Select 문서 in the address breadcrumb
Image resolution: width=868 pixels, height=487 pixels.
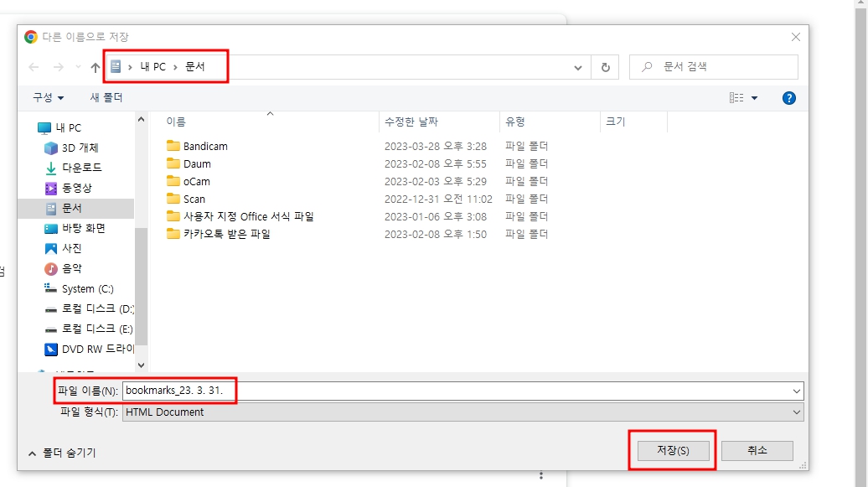click(x=195, y=66)
